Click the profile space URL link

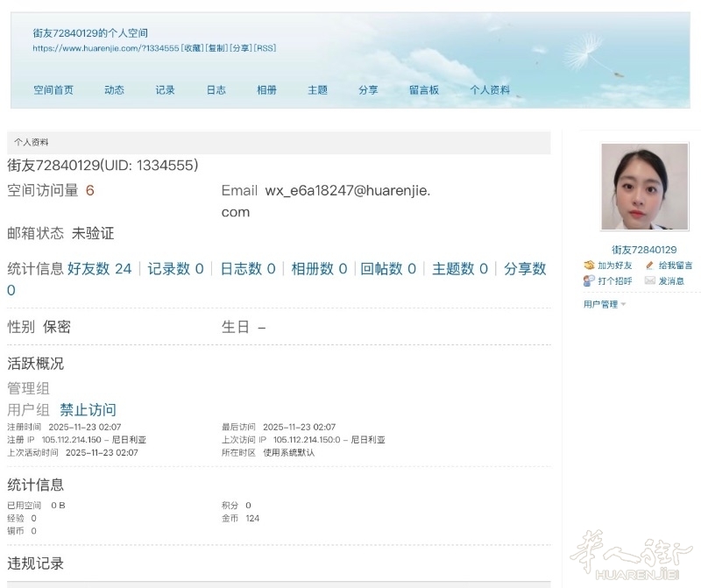(x=105, y=48)
